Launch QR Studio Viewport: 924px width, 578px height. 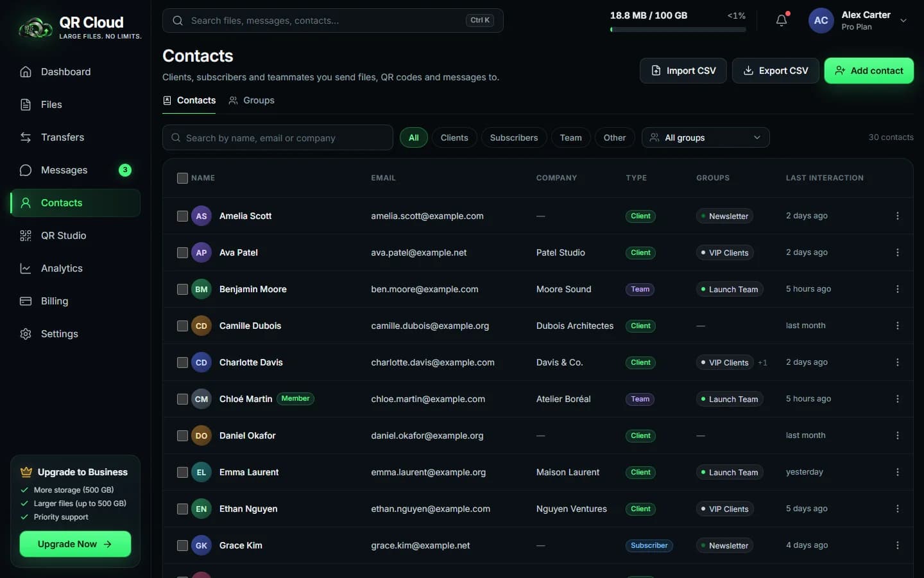[x=75, y=236]
